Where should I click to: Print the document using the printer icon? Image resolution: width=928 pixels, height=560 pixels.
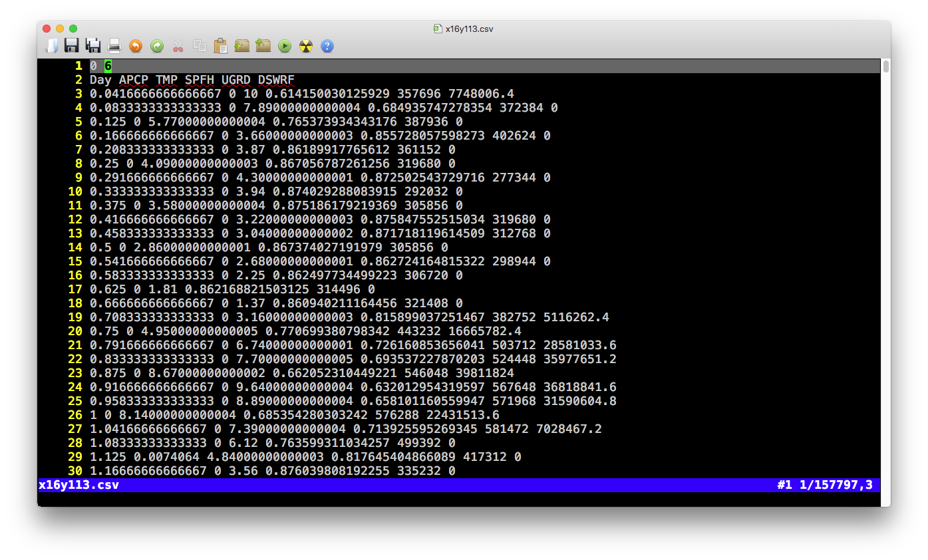(114, 46)
